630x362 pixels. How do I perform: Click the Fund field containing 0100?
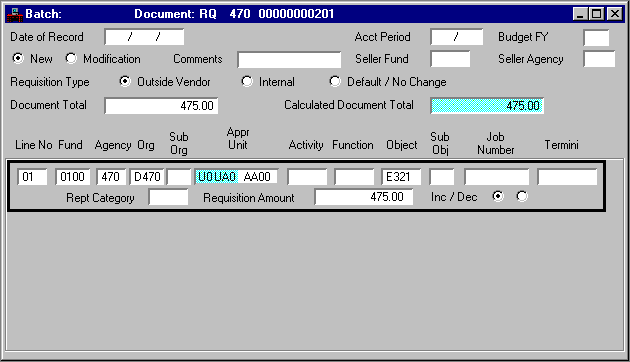tap(73, 177)
